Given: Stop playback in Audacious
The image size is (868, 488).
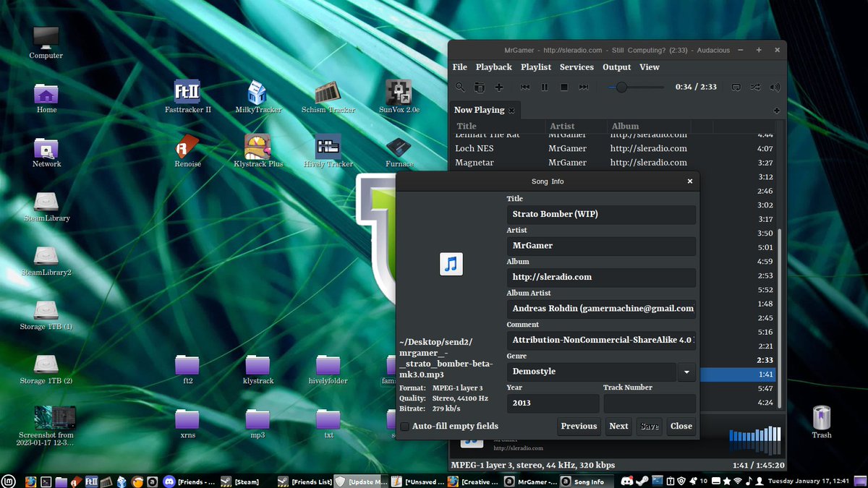Looking at the screenshot, I should (564, 87).
